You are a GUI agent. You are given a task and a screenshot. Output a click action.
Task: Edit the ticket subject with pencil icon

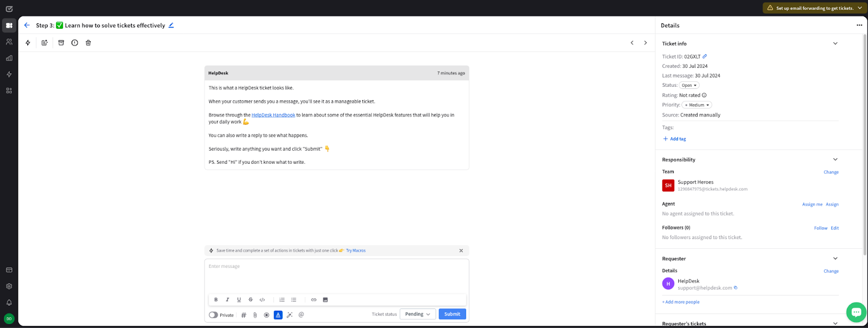pyautogui.click(x=171, y=25)
